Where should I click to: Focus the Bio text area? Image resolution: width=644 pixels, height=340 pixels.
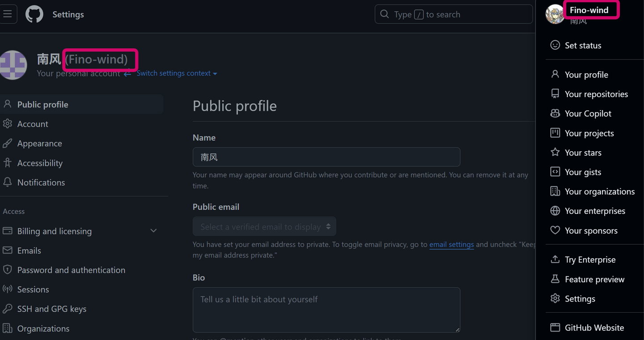326,310
